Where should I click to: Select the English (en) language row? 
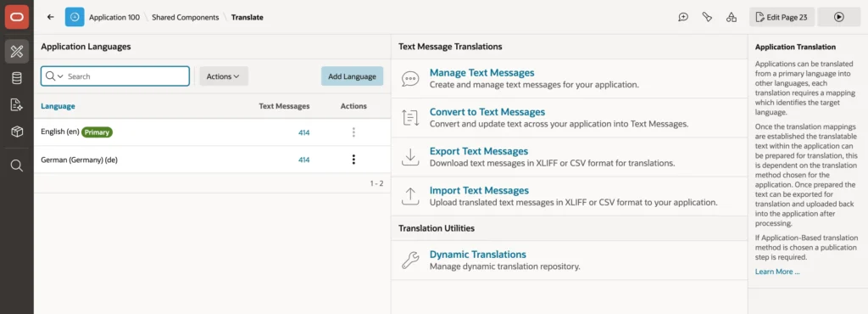212,132
